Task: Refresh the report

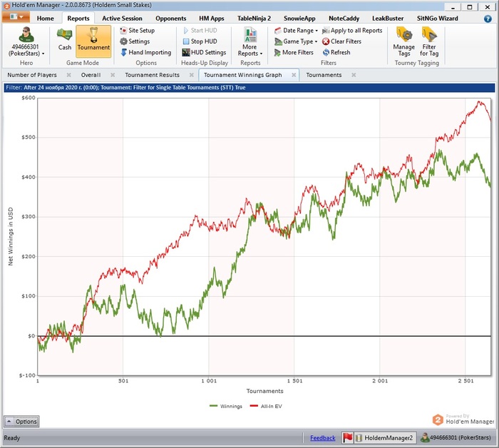Action: (336, 53)
